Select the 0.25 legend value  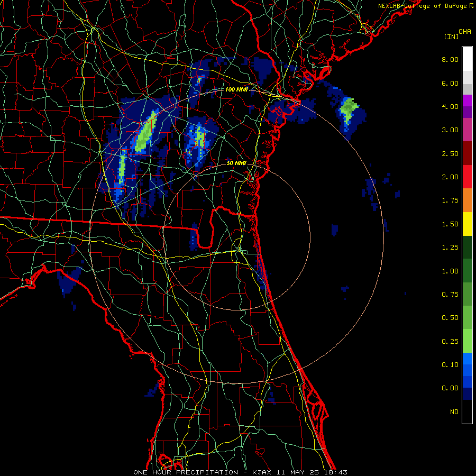tap(450, 342)
